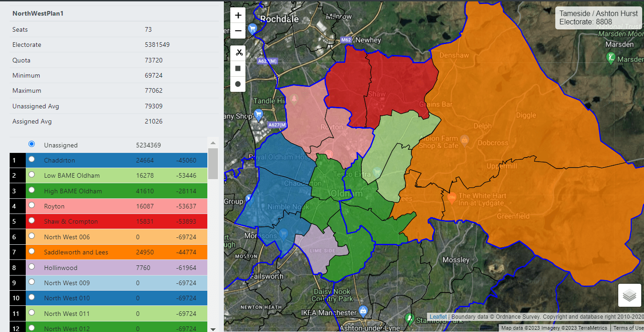Open the map layers switcher
This screenshot has width=644, height=332.
[x=629, y=295]
